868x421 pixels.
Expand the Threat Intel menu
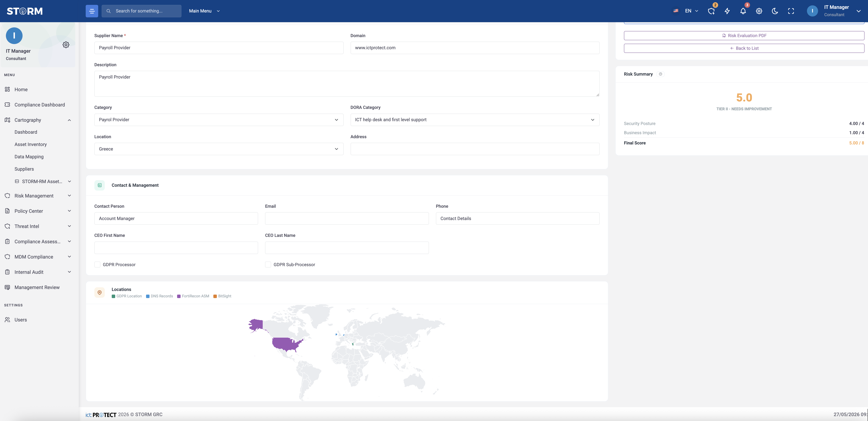coord(38,226)
